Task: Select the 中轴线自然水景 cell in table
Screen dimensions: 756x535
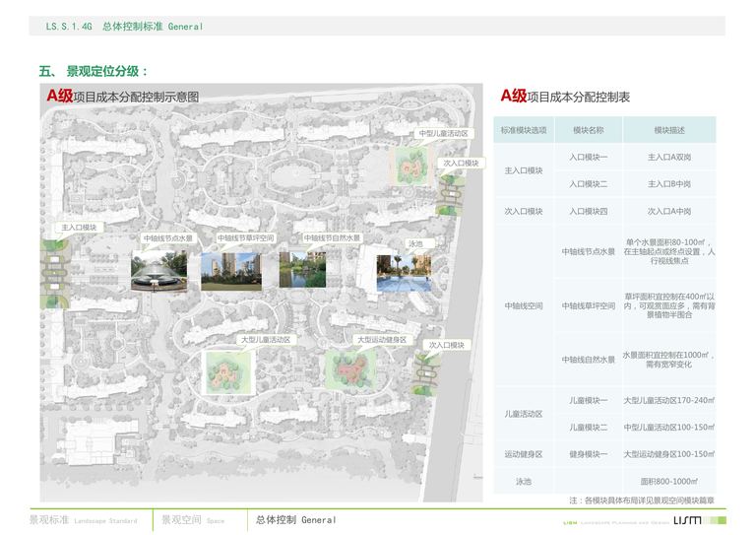Action: point(589,360)
